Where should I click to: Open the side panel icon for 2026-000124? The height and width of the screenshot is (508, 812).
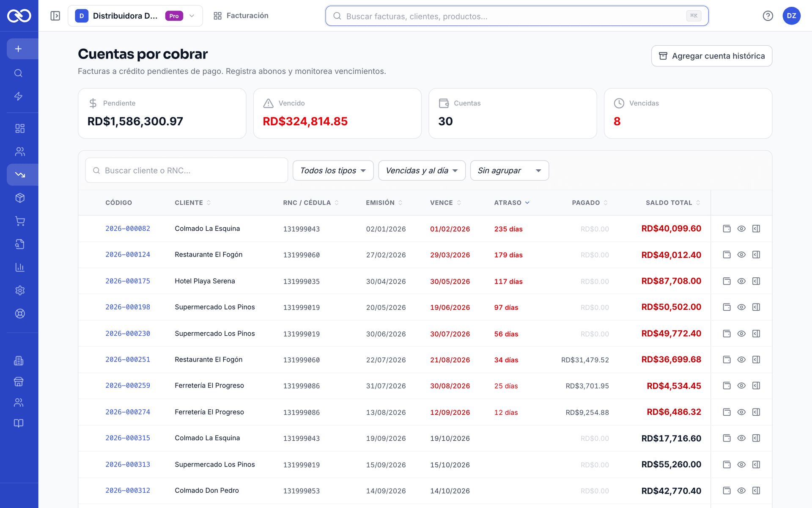coord(756,255)
